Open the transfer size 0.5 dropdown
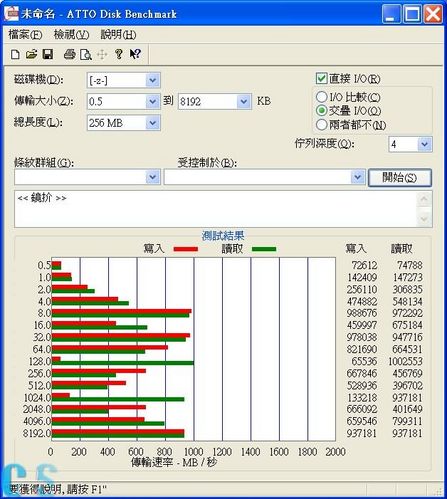This screenshot has width=447, height=499. 153,101
